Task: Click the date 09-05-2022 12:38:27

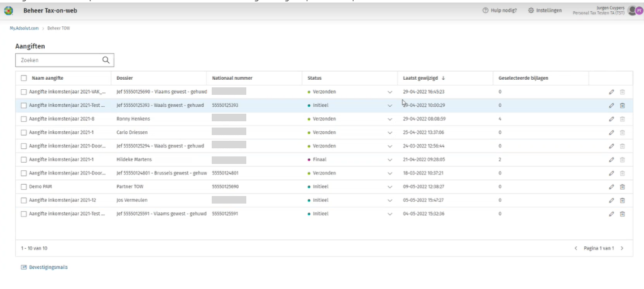Action: click(423, 187)
